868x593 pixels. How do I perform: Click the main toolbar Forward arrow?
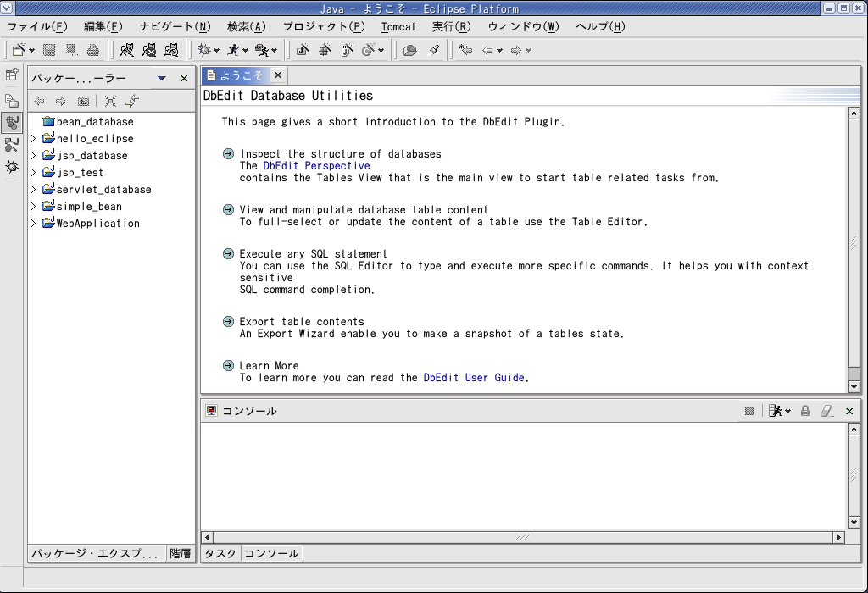tap(516, 50)
